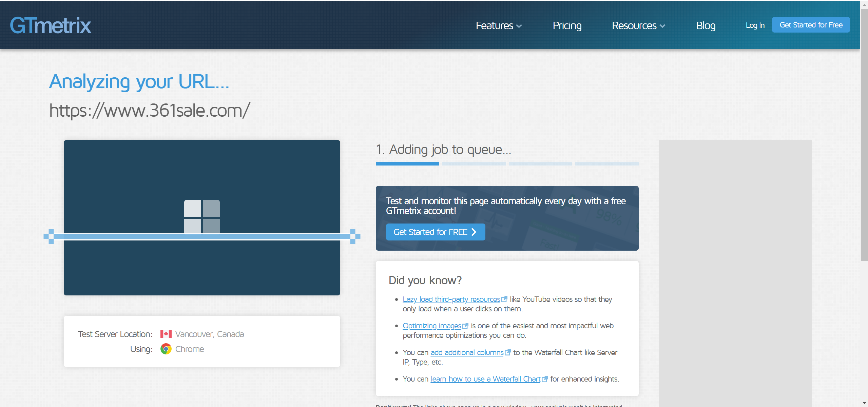Screen dimensions: 868x407
Task: Click external-link icon beside Optimizing images
Action: coord(465,326)
